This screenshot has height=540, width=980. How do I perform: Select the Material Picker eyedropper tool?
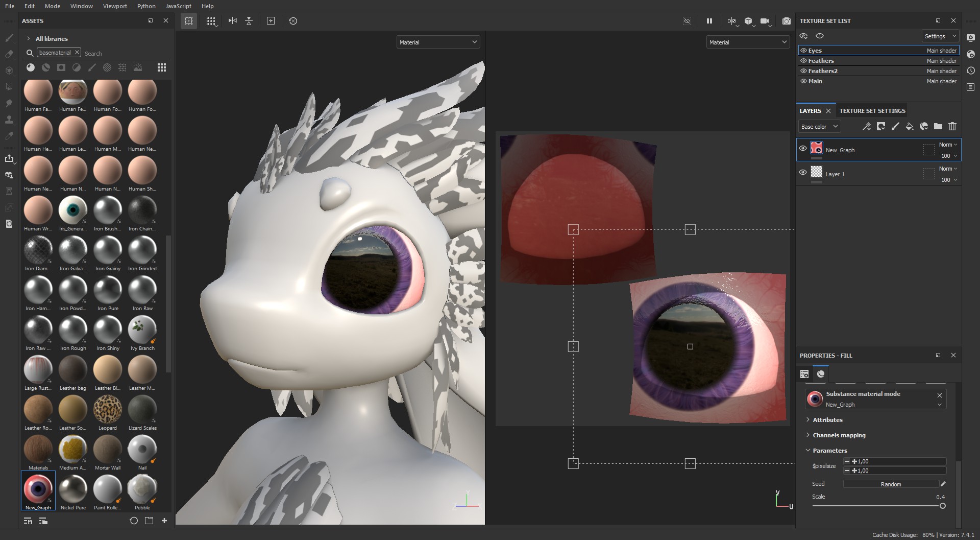[x=9, y=136]
